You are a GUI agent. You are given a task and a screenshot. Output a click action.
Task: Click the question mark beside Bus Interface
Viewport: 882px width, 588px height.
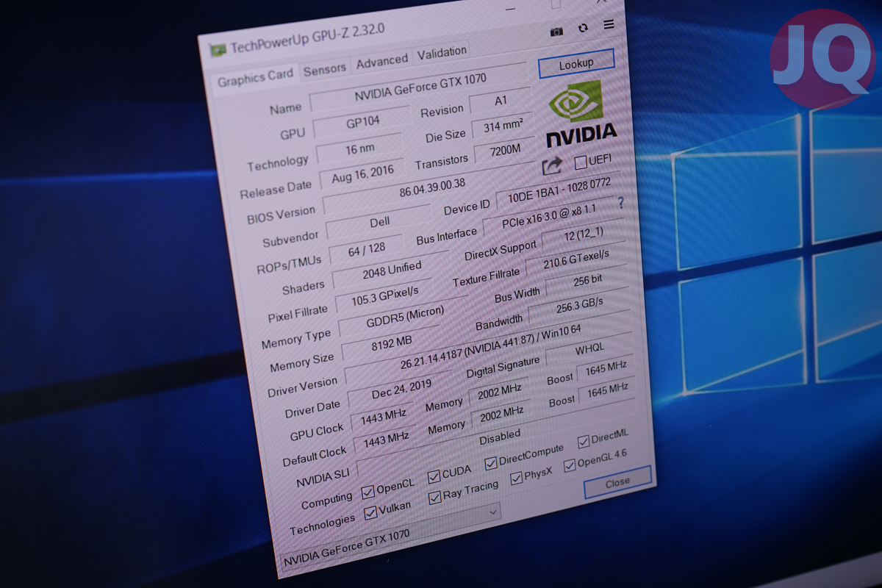click(621, 202)
